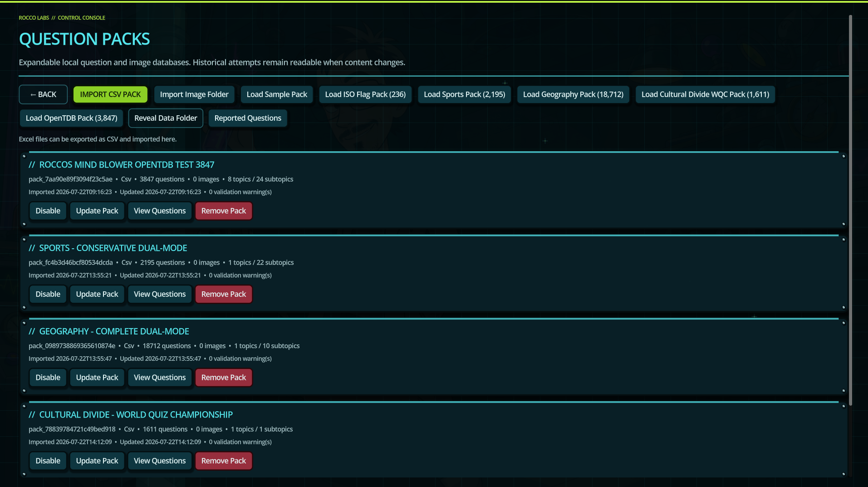Click CULTURAL DIVIDE - WORLD QUIZ CHAMPIONSHIP title
Viewport: 868px width, 487px height.
click(x=136, y=415)
